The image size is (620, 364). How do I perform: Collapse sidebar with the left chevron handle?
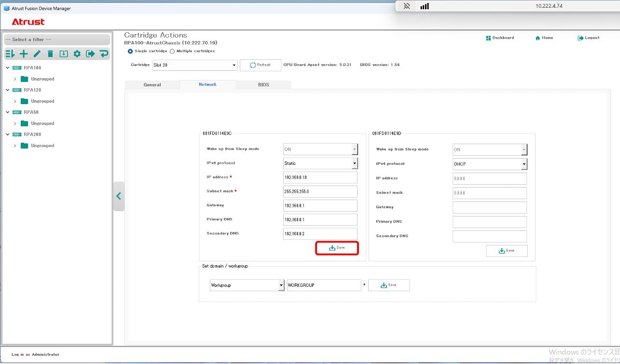[x=119, y=196]
